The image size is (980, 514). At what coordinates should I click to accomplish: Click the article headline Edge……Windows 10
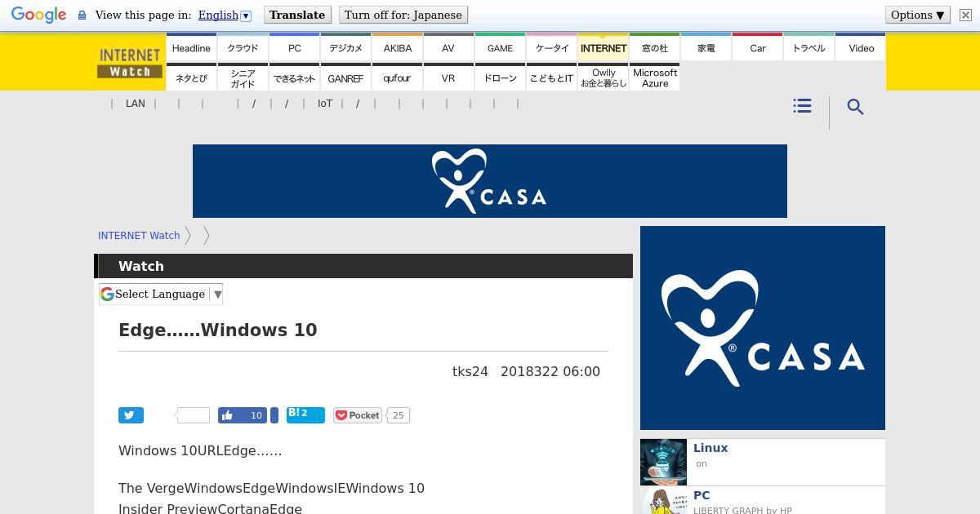[x=218, y=330]
